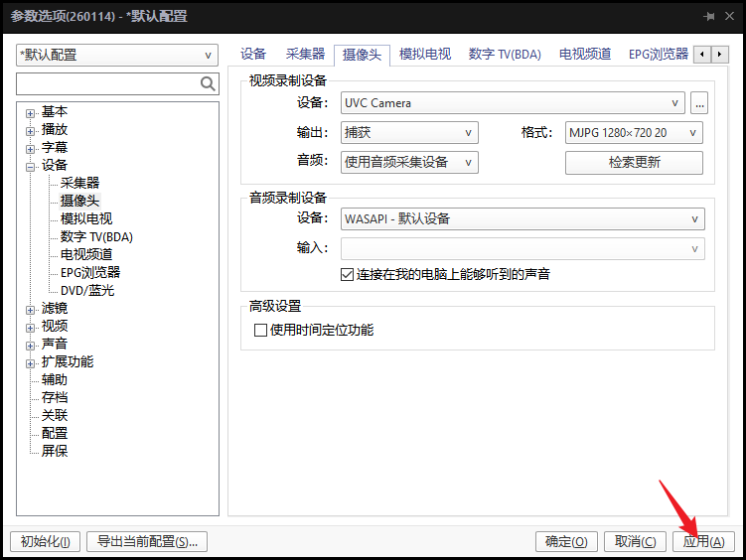Image resolution: width=746 pixels, height=560 pixels.
Task: Uncheck the hear-sound-on-my-computer checkbox
Action: pos(348,274)
